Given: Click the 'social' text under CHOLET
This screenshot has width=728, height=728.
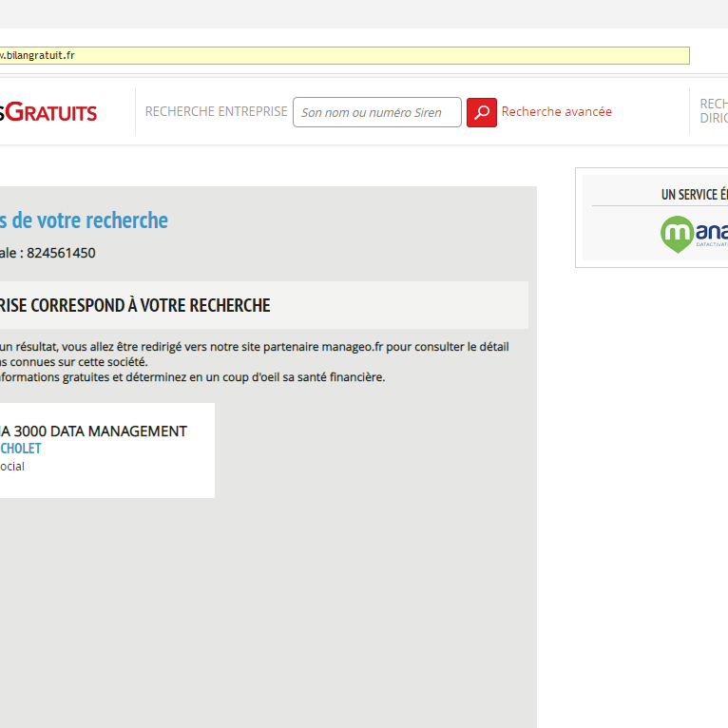Looking at the screenshot, I should click(12, 467).
